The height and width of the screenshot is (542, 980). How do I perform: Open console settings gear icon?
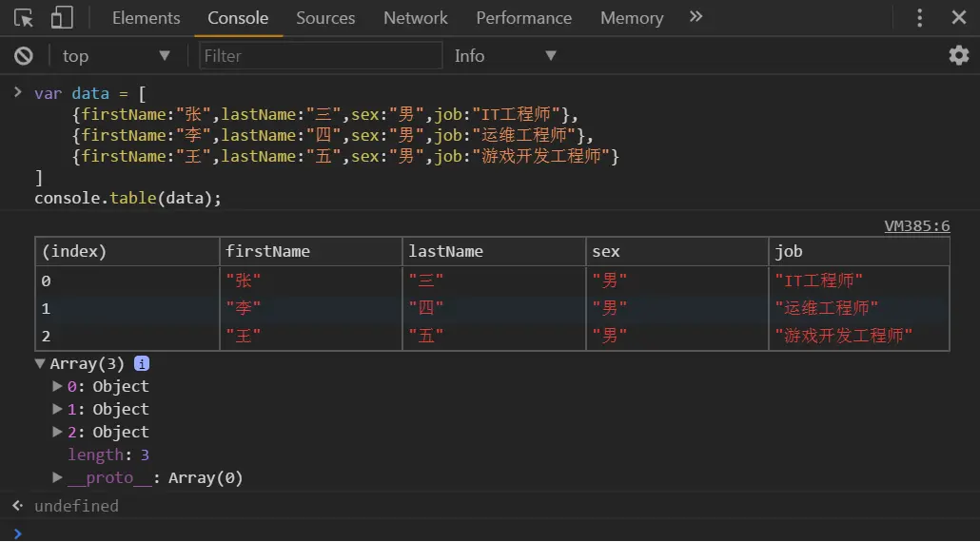click(x=958, y=55)
